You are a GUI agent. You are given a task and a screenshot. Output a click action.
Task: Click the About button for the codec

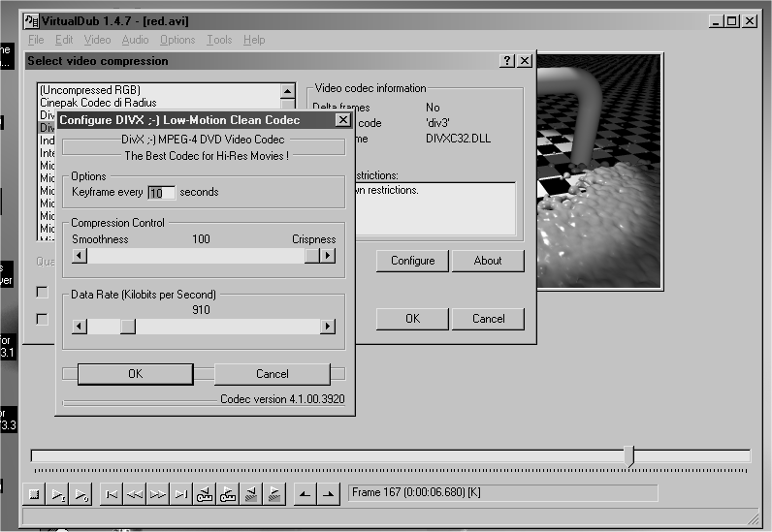click(488, 261)
